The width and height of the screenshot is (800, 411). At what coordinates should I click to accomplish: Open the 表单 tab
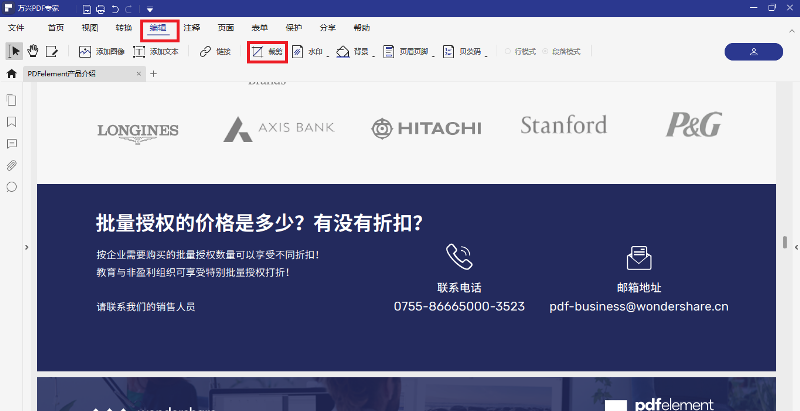pyautogui.click(x=260, y=28)
